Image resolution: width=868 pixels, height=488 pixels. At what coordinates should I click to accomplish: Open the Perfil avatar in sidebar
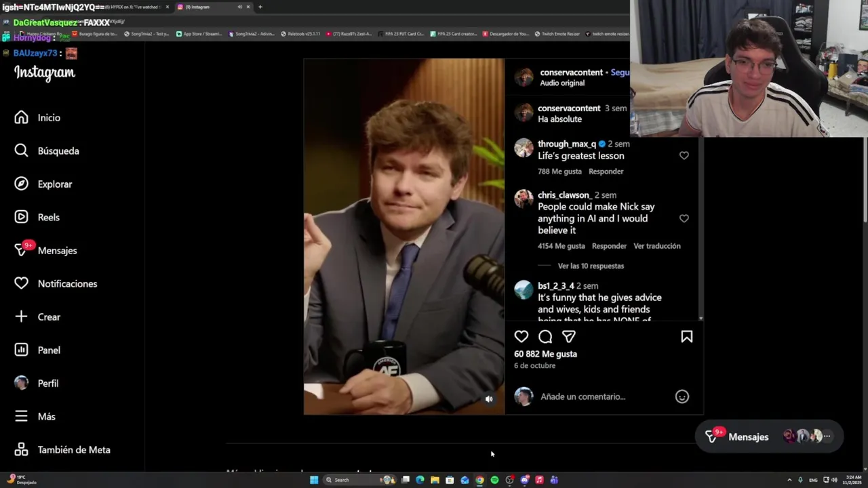pyautogui.click(x=22, y=384)
